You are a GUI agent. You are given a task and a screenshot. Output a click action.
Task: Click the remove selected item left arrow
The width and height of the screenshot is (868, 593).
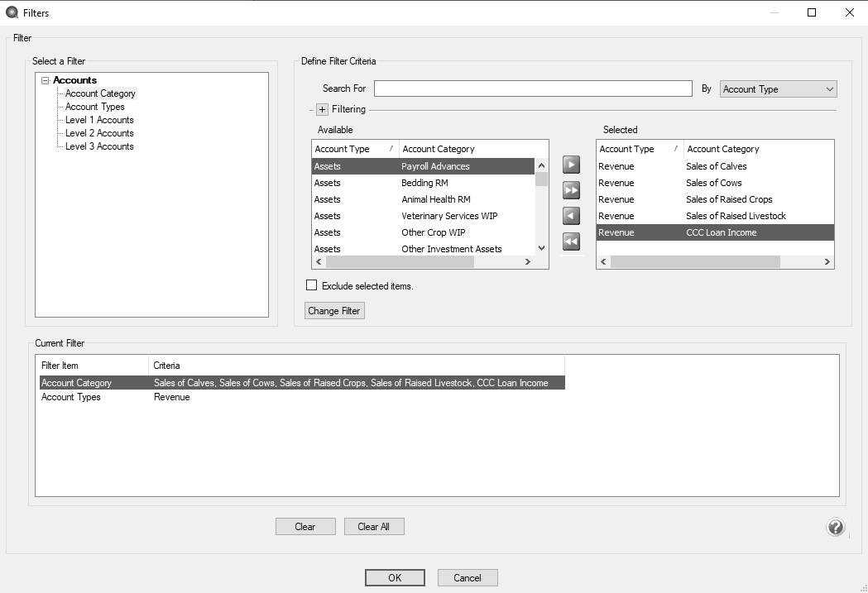pos(571,216)
